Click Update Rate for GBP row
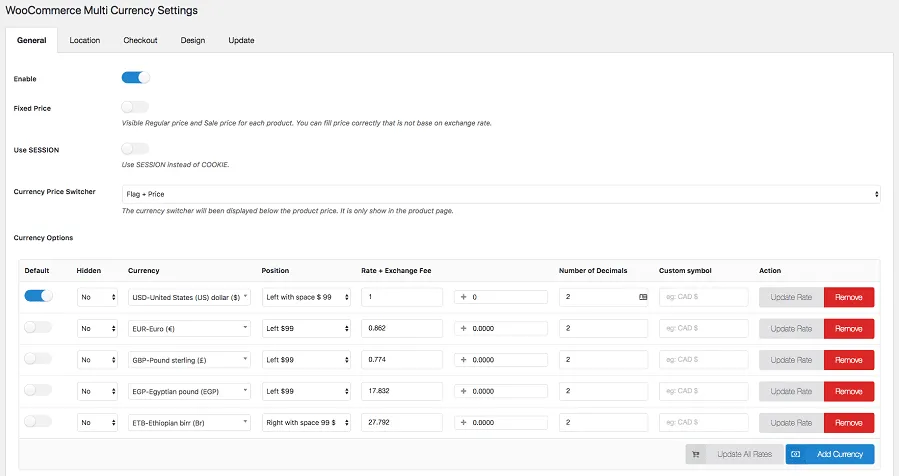 coord(791,360)
